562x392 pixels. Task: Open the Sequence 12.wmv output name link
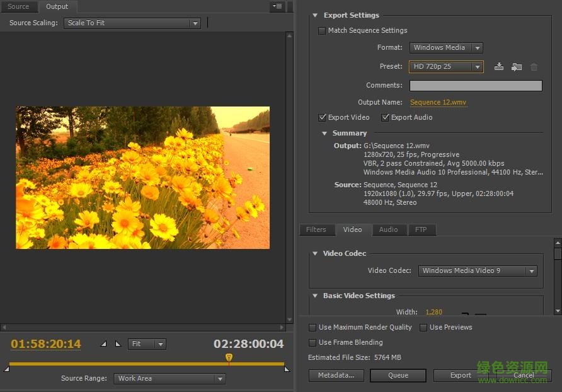(438, 102)
